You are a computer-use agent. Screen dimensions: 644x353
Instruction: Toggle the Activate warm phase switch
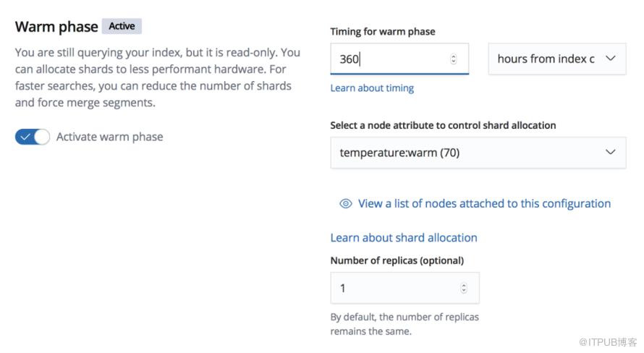pyautogui.click(x=33, y=137)
